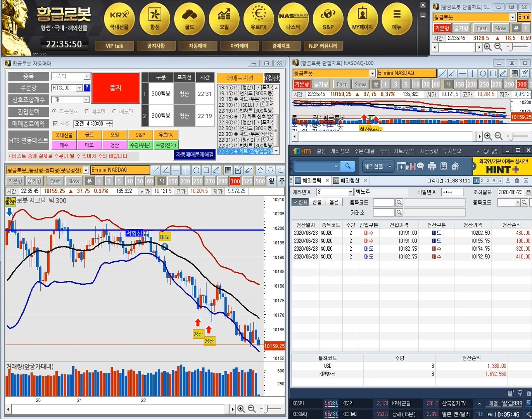Open the 설정 menu in the HTS
Image resolution: width=532 pixels, height=419 pixels.
(x=321, y=151)
